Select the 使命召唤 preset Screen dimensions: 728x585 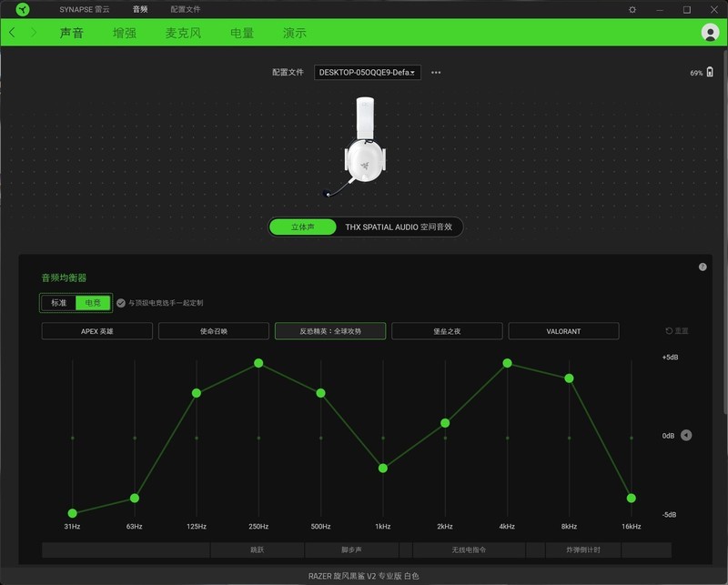tap(213, 331)
